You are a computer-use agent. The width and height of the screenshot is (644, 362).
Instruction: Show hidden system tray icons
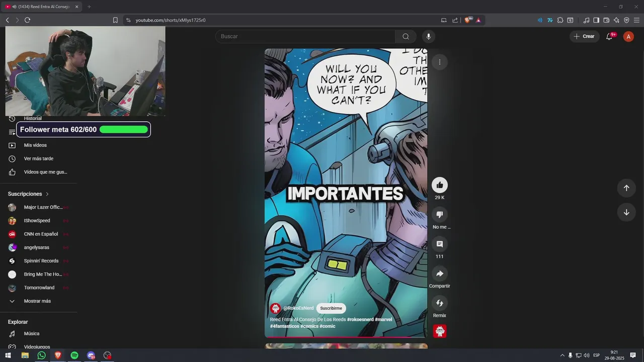[562, 355]
